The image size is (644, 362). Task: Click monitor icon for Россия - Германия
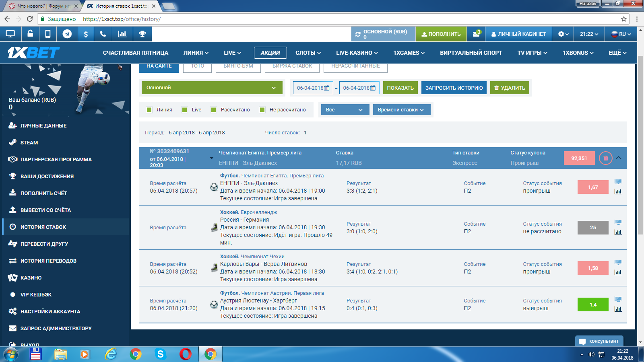click(618, 222)
